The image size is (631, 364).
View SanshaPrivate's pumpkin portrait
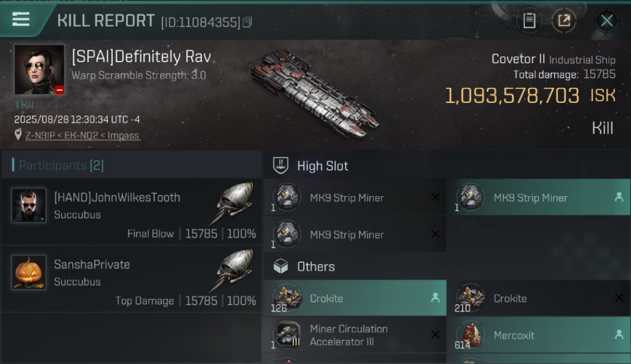point(29,272)
